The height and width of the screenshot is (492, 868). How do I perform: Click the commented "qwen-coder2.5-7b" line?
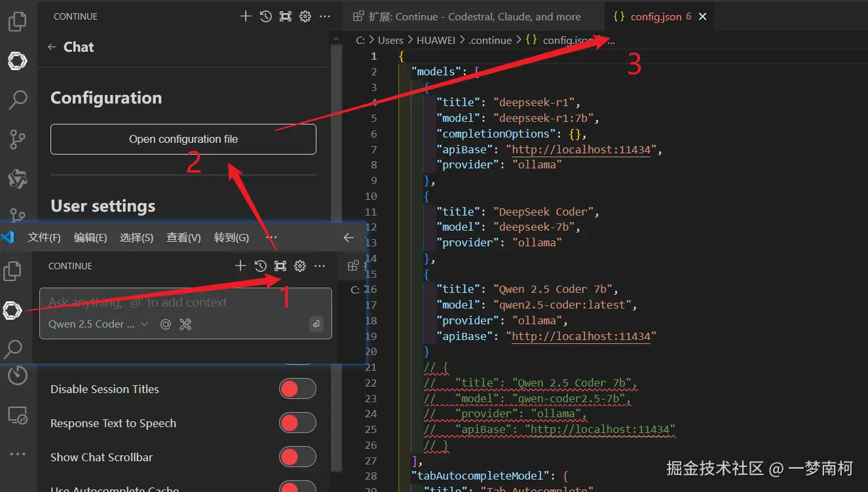pyautogui.click(x=528, y=398)
